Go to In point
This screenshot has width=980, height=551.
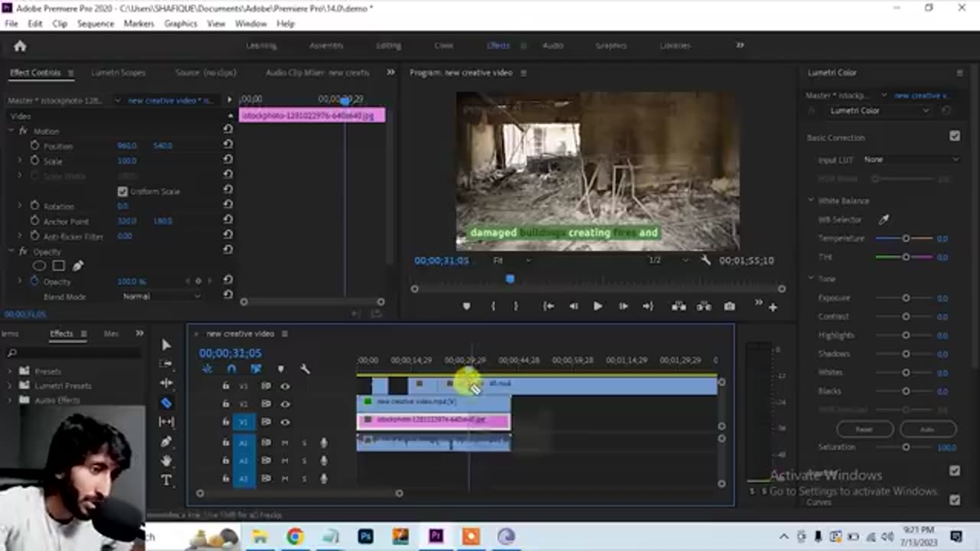pyautogui.click(x=548, y=306)
